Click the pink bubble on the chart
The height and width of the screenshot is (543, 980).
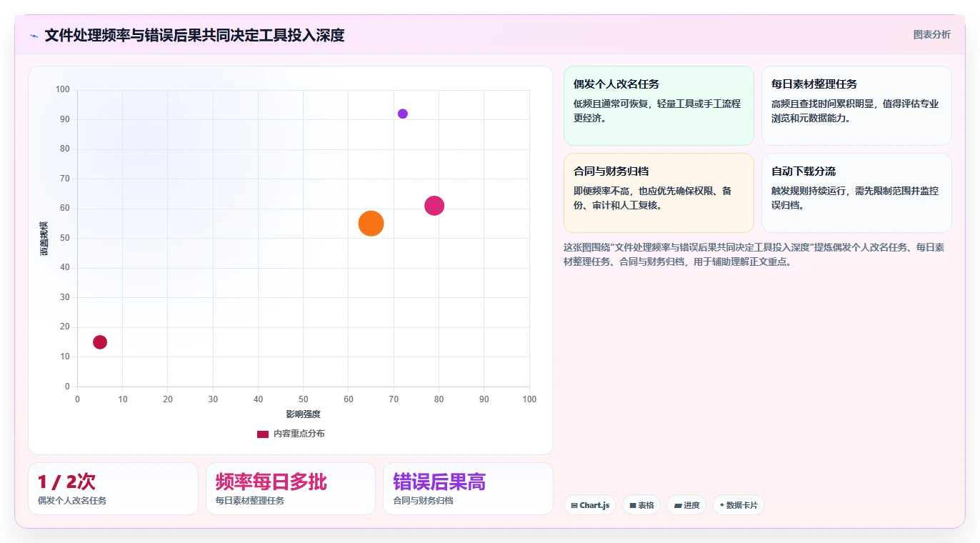(x=434, y=206)
